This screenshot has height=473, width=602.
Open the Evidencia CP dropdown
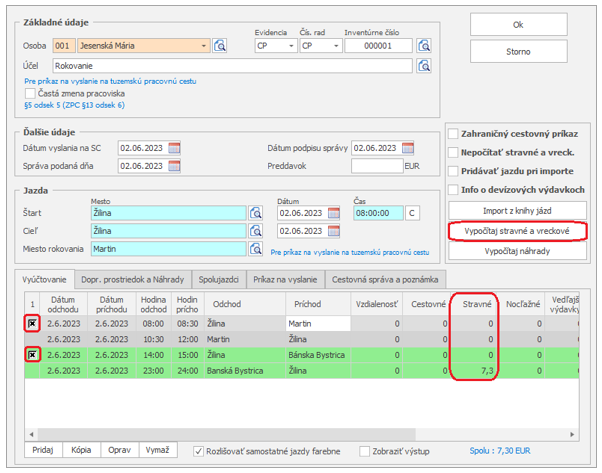pos(290,45)
